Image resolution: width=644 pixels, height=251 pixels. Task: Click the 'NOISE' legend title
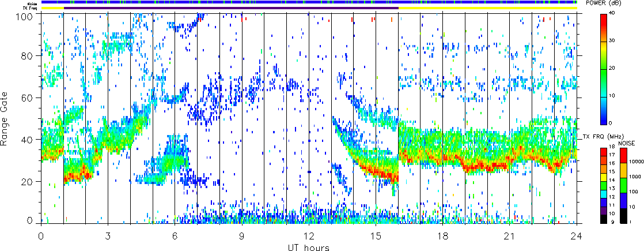pos(627,143)
